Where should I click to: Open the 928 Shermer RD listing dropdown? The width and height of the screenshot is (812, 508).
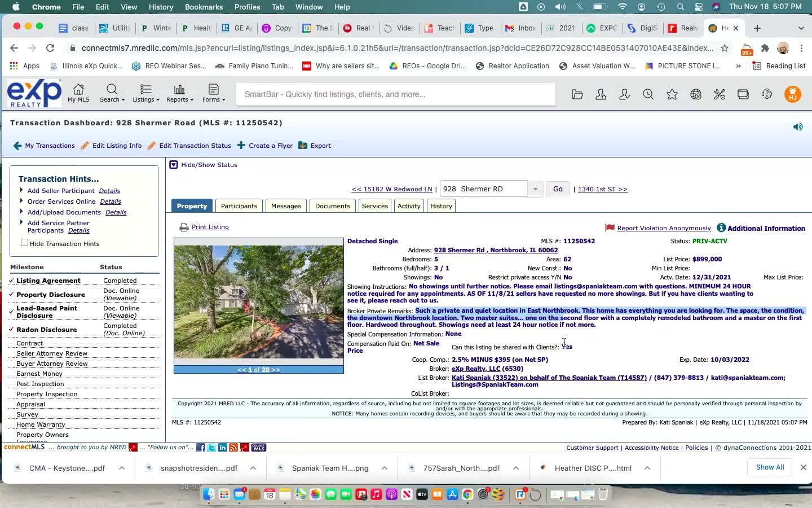(535, 189)
